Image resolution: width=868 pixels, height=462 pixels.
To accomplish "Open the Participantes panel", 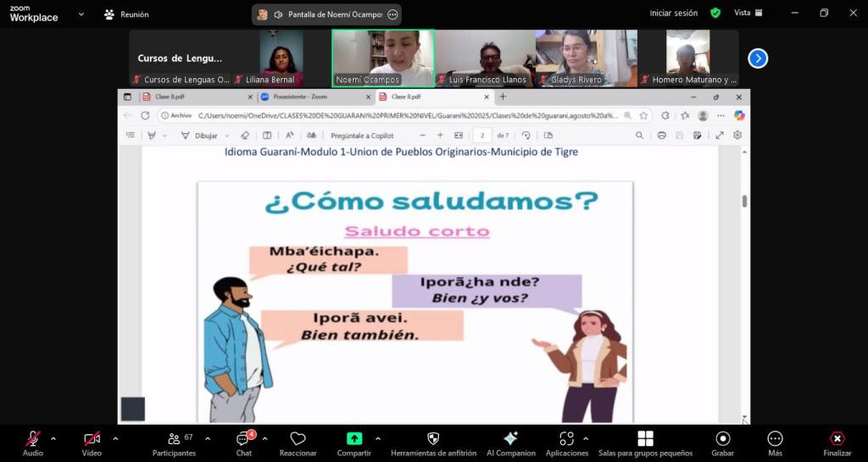I will click(174, 443).
